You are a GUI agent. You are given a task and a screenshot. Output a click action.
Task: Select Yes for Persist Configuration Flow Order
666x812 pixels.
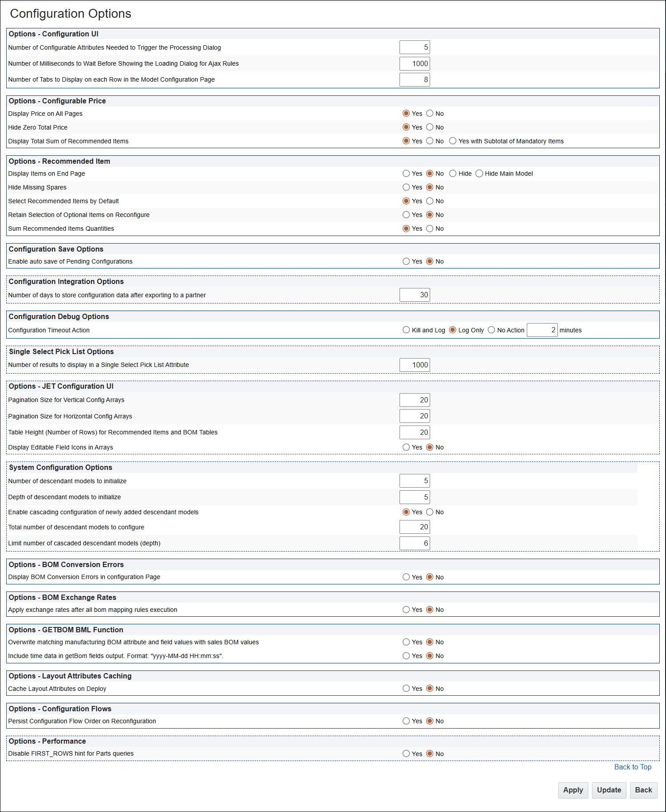406,721
